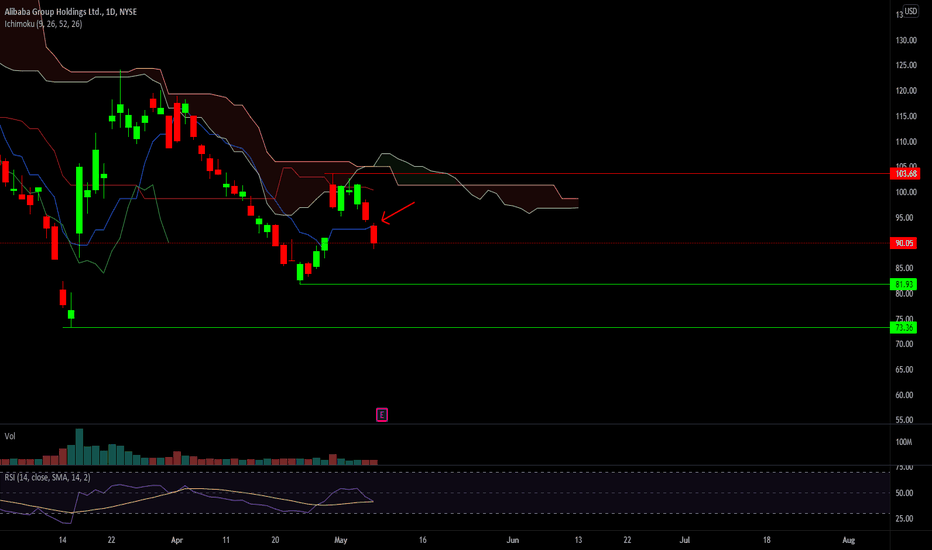Click the earnings E marker icon
The height and width of the screenshot is (550, 932).
coord(382,415)
